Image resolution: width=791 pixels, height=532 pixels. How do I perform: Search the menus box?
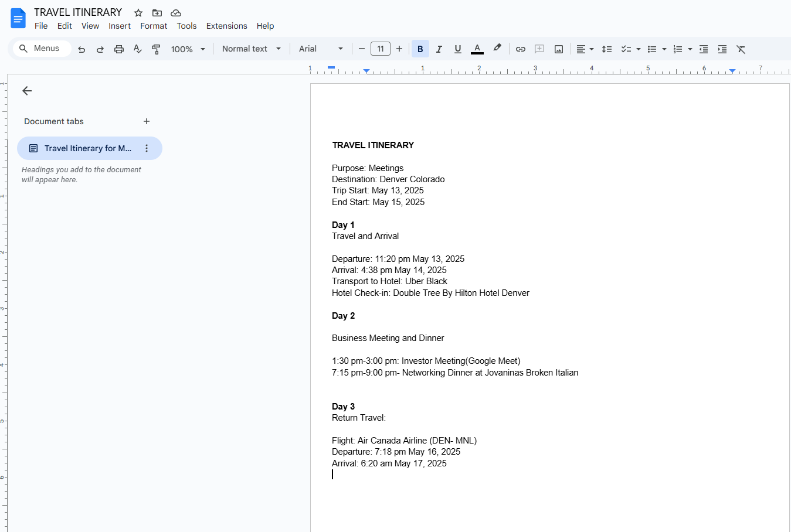(x=42, y=49)
